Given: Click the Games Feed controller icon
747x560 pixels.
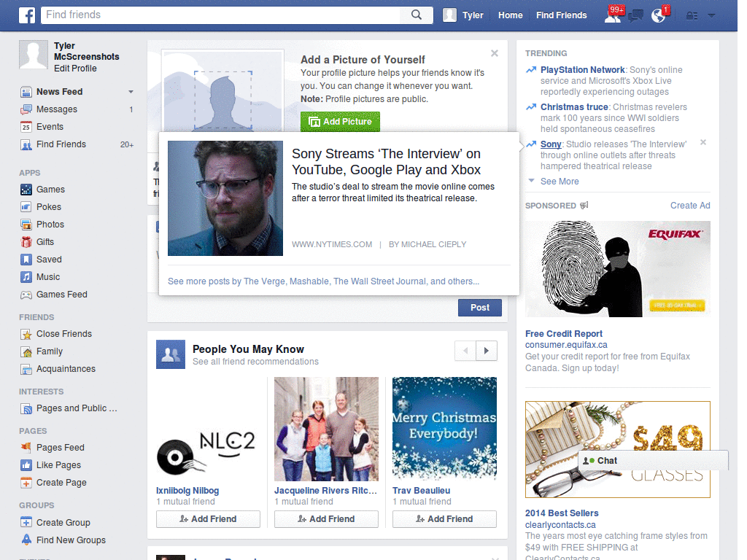Looking at the screenshot, I should tap(26, 295).
